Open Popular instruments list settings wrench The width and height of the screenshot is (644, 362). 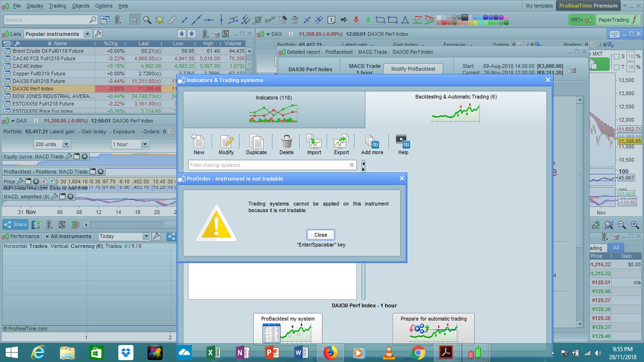click(x=98, y=34)
